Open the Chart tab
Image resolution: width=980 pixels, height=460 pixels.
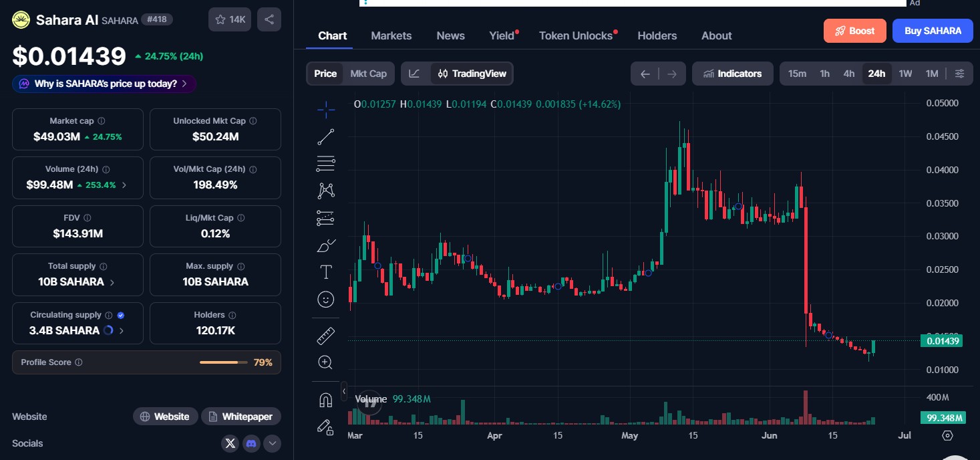(x=333, y=36)
